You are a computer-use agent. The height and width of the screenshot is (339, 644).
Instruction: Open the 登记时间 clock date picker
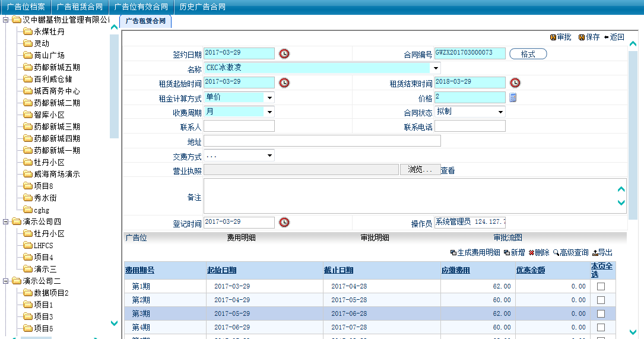pyautogui.click(x=284, y=222)
